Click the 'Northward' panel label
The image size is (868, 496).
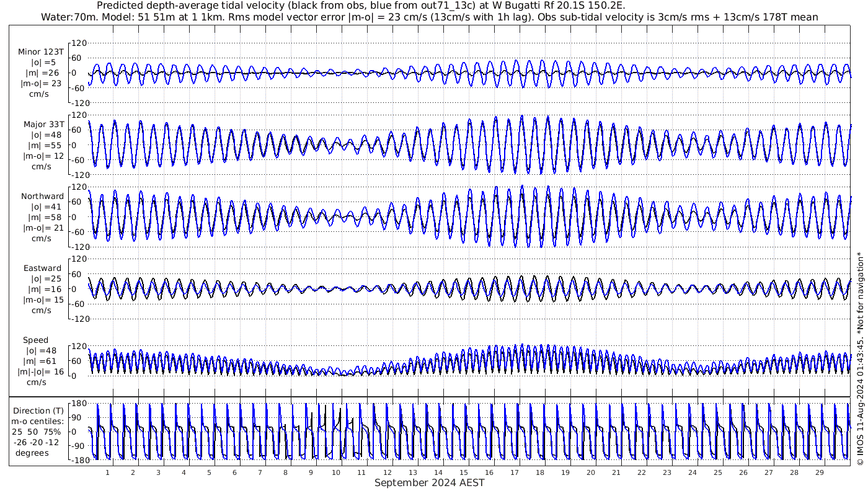[42, 196]
